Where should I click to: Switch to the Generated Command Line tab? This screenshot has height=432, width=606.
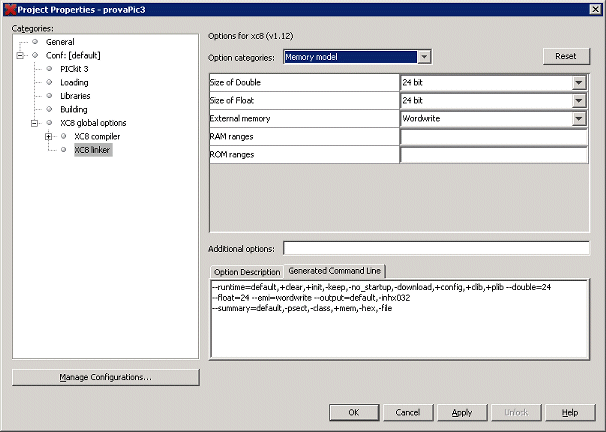pyautogui.click(x=335, y=271)
